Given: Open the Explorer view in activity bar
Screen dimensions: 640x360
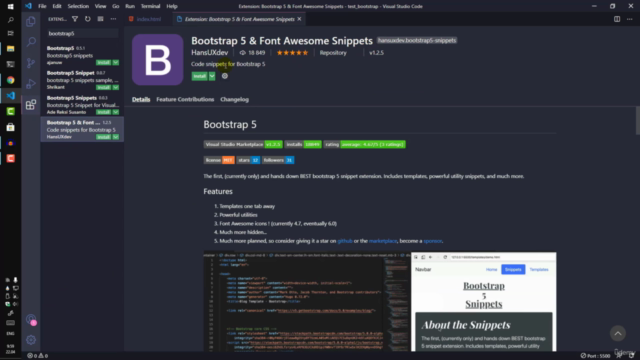Looking at the screenshot, I should tap(31, 21).
